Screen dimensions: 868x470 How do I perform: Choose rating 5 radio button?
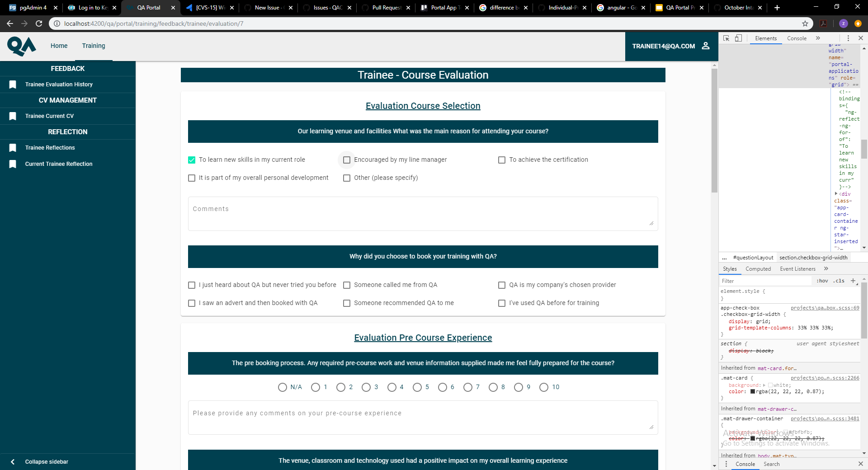tap(417, 387)
